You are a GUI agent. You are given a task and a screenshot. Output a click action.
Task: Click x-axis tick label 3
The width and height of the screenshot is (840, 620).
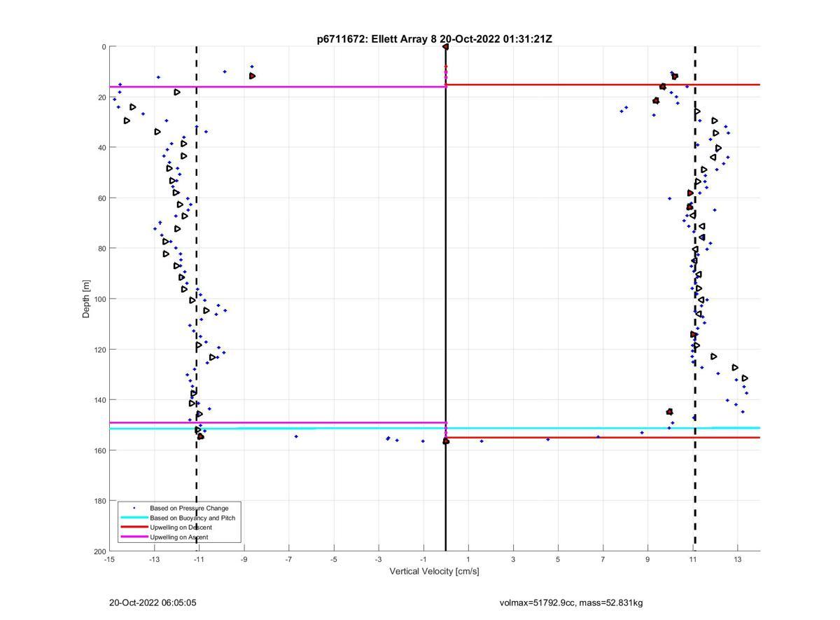(x=513, y=559)
